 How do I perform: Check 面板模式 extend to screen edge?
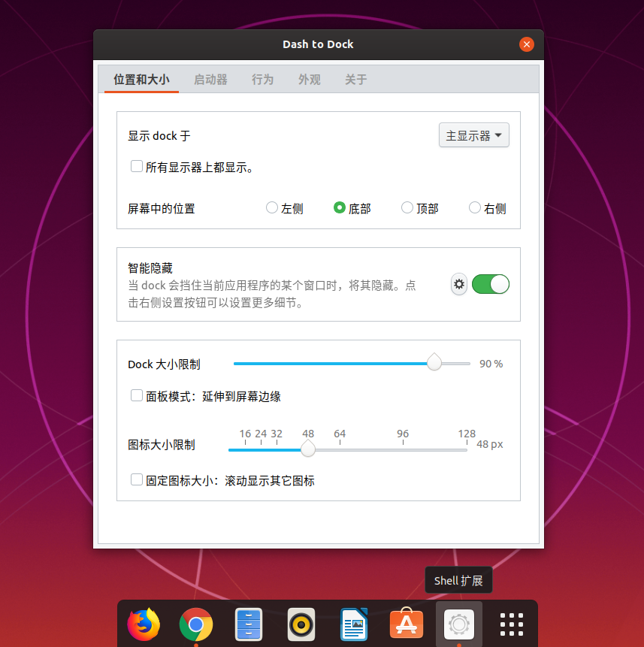(x=137, y=395)
